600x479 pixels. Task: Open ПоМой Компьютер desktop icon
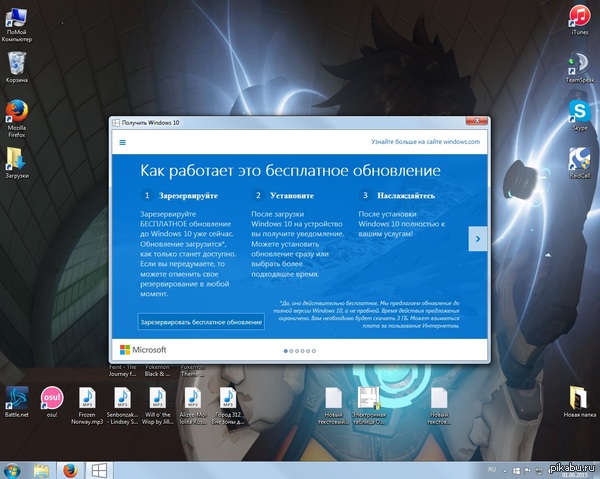click(16, 25)
